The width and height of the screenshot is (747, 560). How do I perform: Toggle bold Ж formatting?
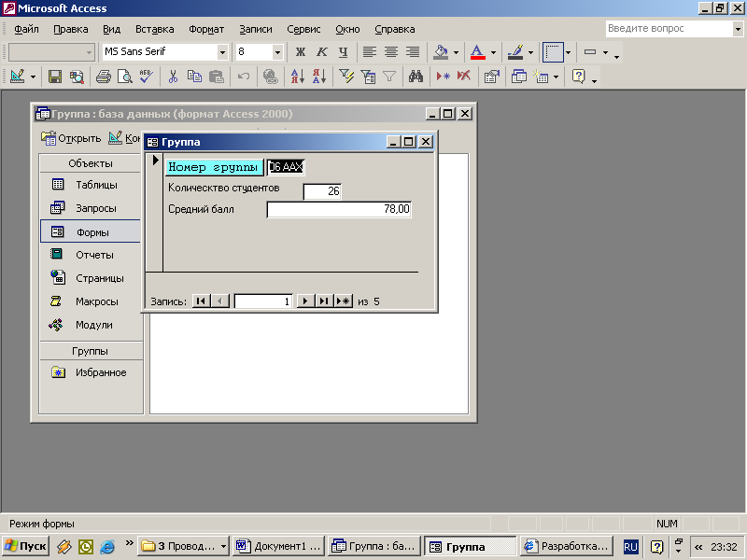pos(300,52)
